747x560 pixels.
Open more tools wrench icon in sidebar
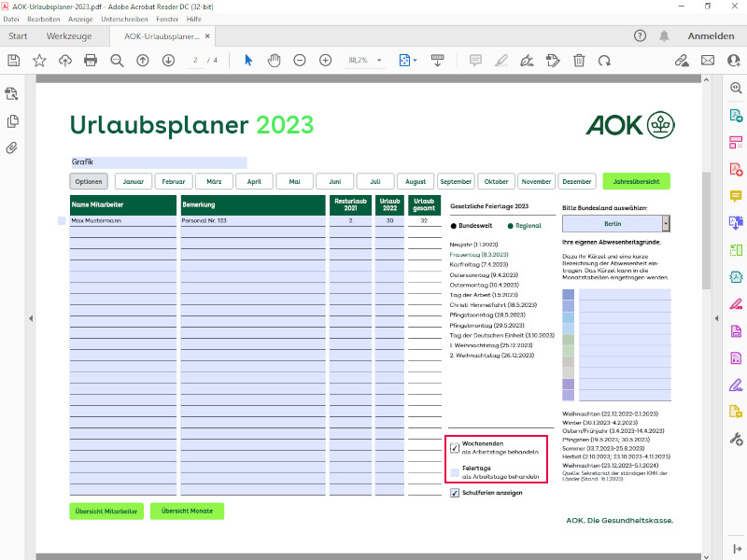click(x=736, y=439)
